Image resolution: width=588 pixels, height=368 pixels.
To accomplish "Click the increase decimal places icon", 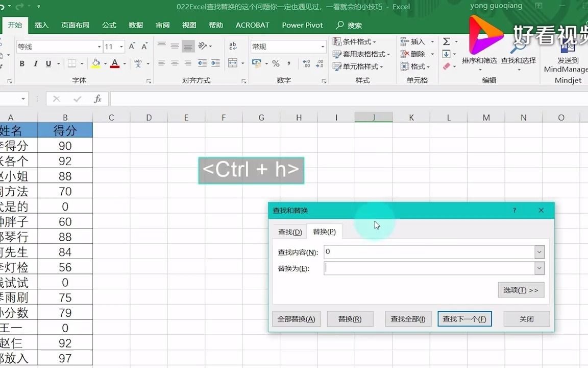I will [305, 63].
